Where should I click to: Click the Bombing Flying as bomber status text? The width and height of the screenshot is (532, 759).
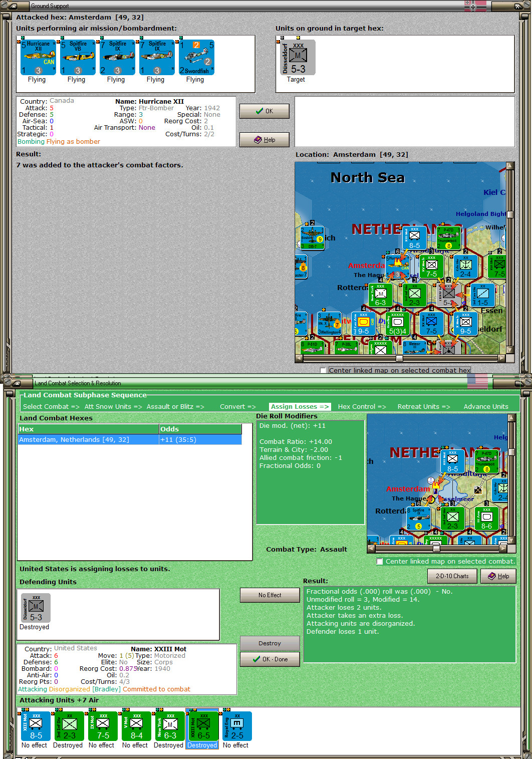pyautogui.click(x=59, y=142)
